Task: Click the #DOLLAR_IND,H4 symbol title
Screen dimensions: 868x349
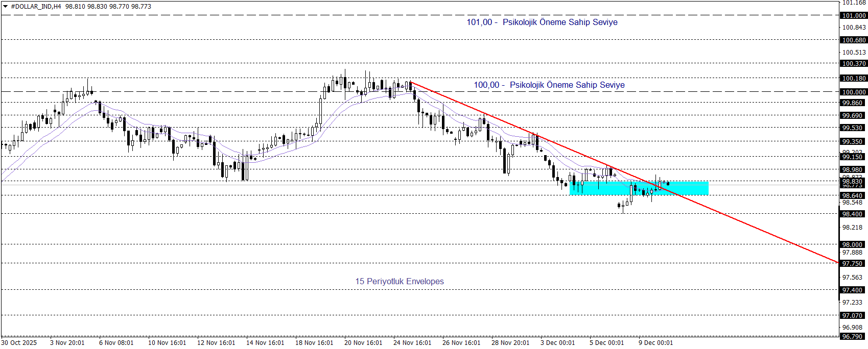Action: pyautogui.click(x=36, y=7)
